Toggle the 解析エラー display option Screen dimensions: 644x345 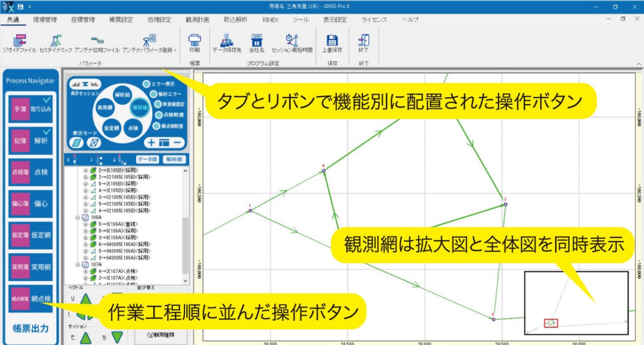(155, 94)
